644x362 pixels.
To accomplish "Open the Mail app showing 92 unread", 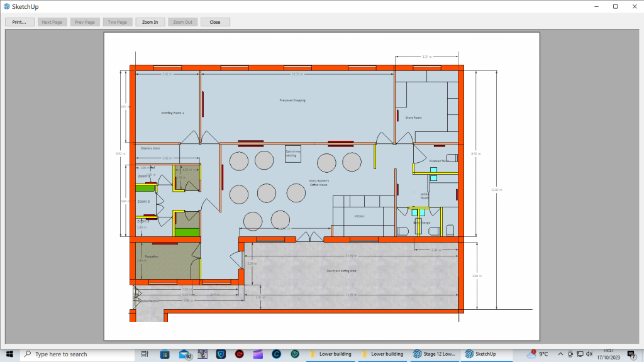I will click(x=185, y=354).
